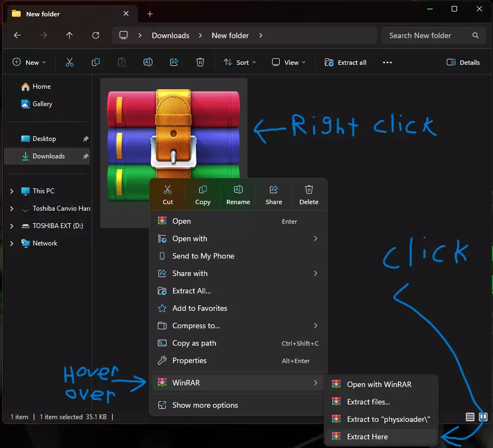Click the Delete trash icon in the toolbar
This screenshot has height=448, width=493.
pyautogui.click(x=200, y=62)
